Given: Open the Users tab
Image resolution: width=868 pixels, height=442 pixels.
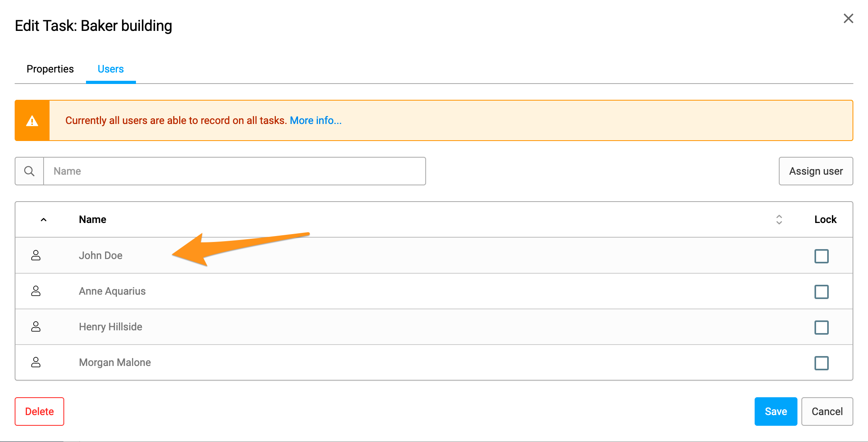Looking at the screenshot, I should click(111, 69).
